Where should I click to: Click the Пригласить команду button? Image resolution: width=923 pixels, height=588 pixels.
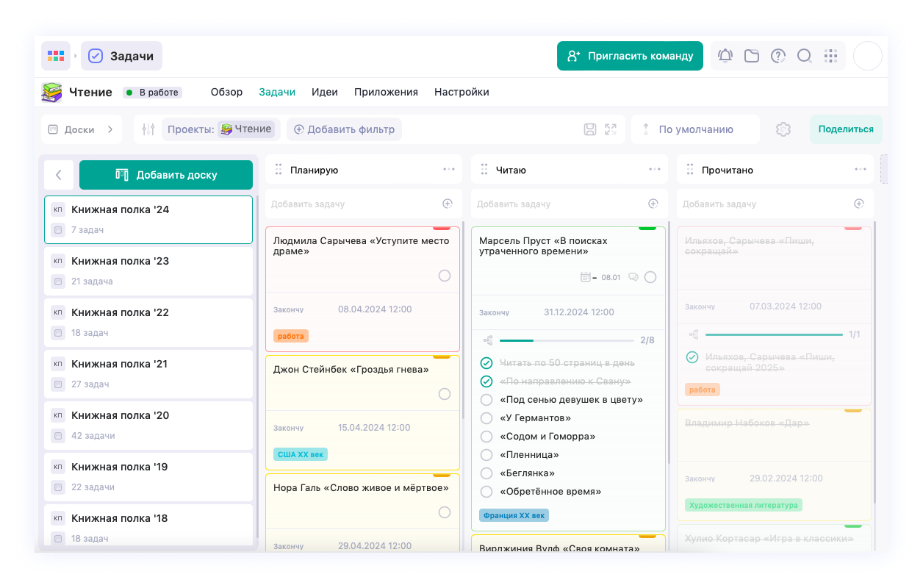coord(630,56)
